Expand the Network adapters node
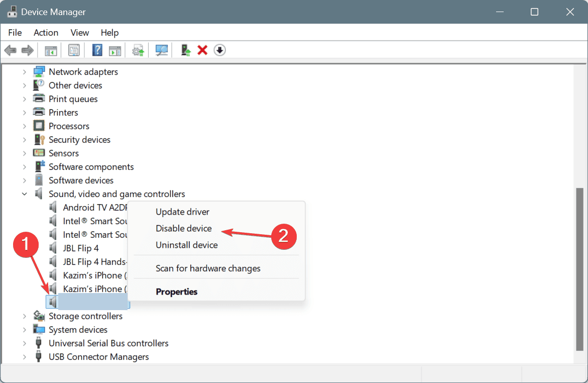Screen dimensions: 588x383 pyautogui.click(x=25, y=72)
